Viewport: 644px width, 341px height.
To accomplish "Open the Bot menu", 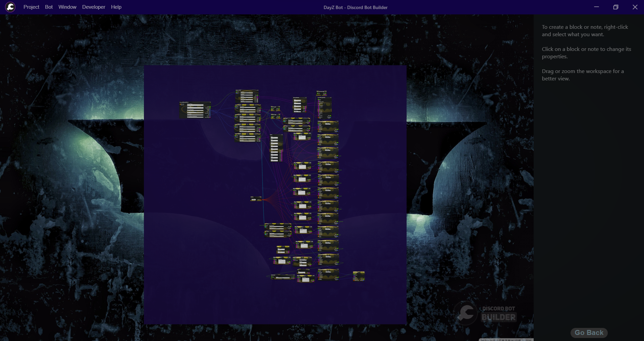I will click(x=49, y=7).
